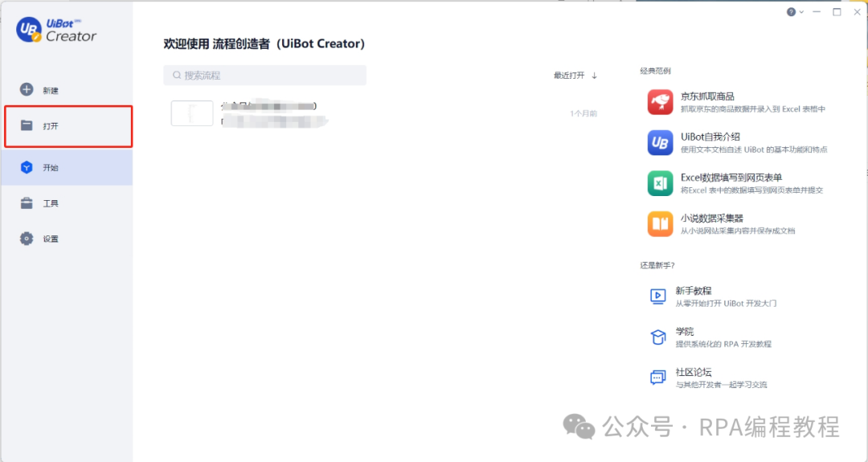Image resolution: width=868 pixels, height=462 pixels.
Task: Click the toolbox icon for 工具
Action: [27, 203]
